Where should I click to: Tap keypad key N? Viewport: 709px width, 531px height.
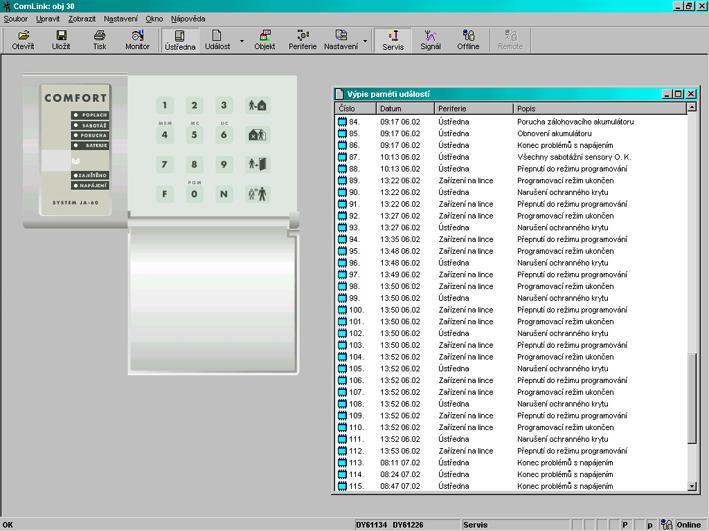pyautogui.click(x=224, y=194)
